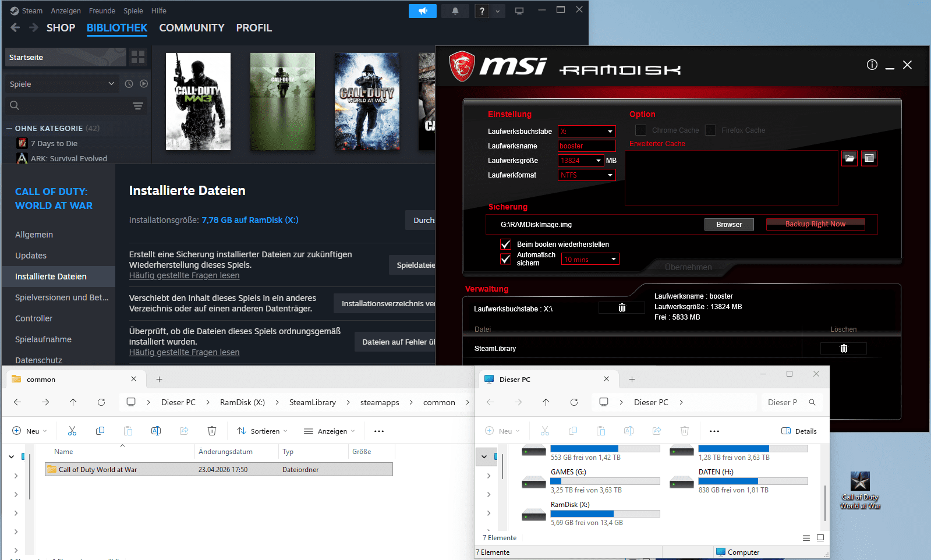Enable Firefox Cache checkbox
This screenshot has width=931, height=560.
coord(710,130)
